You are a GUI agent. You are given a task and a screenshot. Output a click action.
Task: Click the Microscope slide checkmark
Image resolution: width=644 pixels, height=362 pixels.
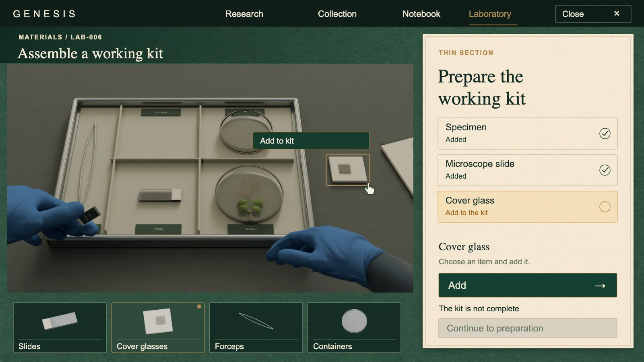point(605,170)
